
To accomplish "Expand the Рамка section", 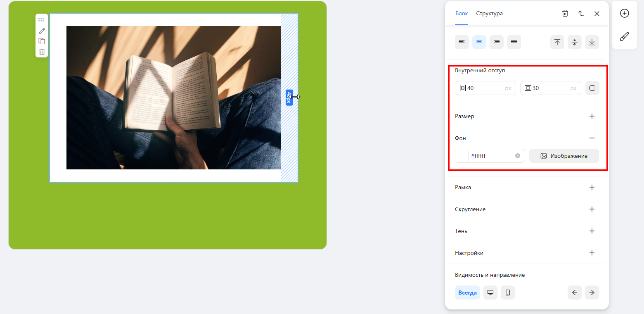I will coord(592,187).
